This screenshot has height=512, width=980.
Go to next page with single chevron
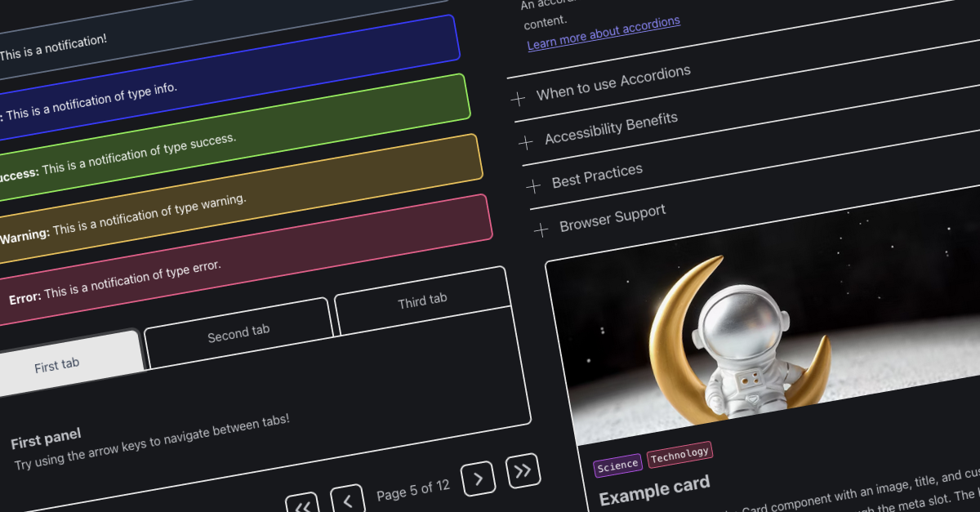point(478,479)
